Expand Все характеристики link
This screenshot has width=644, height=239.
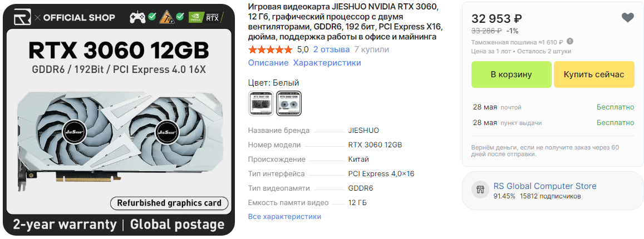coord(284,216)
